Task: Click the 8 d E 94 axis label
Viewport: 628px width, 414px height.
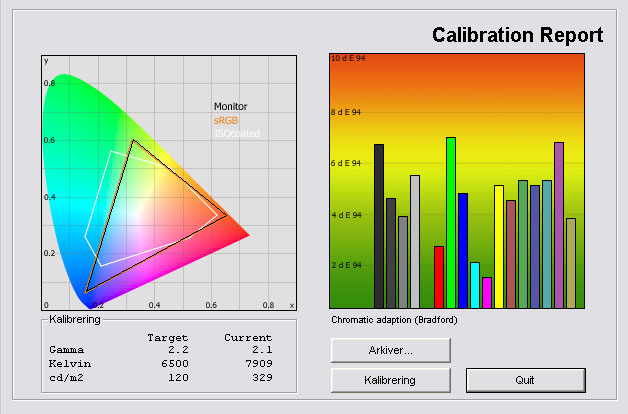Action: coord(346,113)
